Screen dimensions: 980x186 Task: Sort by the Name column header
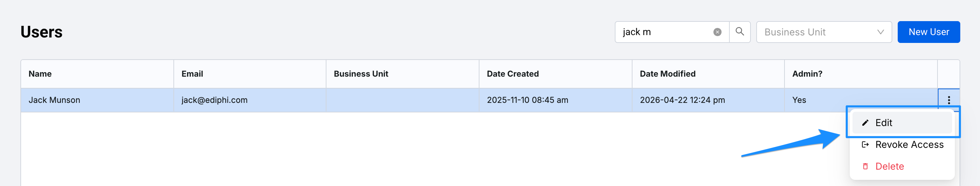tap(40, 74)
